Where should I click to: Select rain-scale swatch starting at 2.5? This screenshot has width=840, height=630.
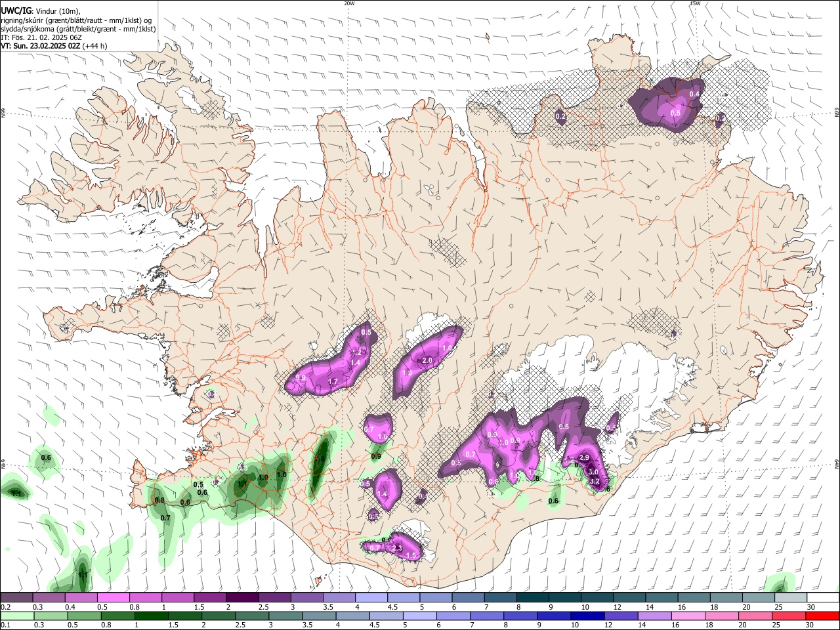252,616
